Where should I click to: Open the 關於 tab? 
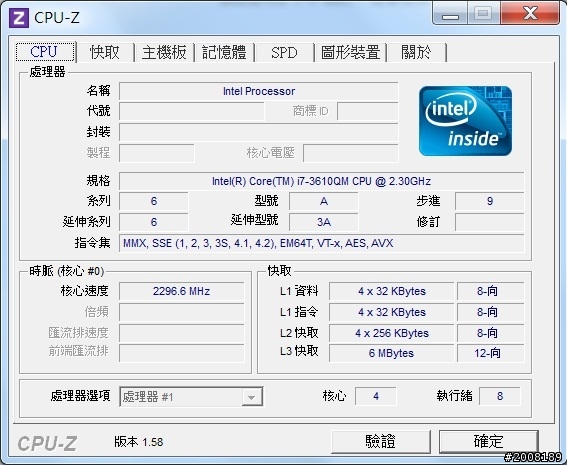pyautogui.click(x=416, y=52)
